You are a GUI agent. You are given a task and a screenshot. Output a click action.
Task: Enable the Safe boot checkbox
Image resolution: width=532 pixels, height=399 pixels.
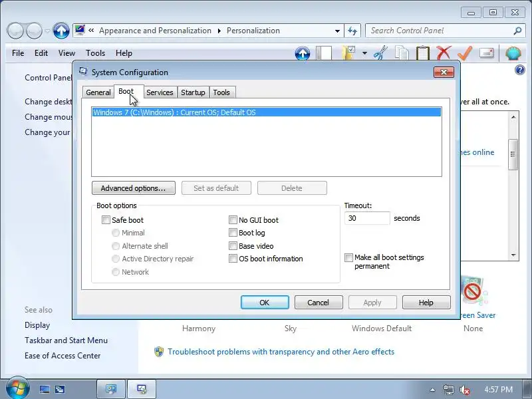coord(106,220)
